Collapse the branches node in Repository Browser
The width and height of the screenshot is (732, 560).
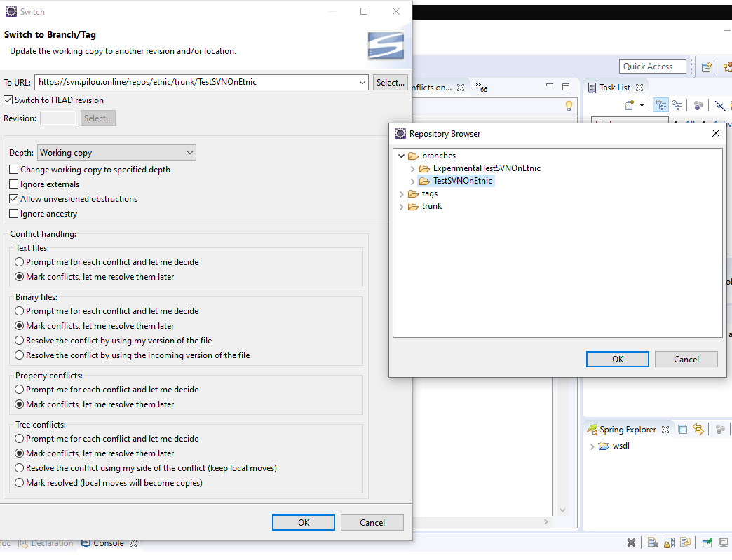pos(402,156)
